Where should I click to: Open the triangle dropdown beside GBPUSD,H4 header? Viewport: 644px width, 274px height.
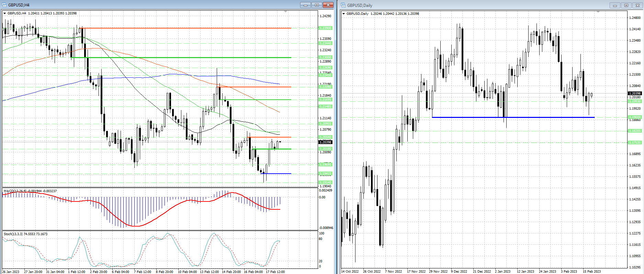point(5,13)
